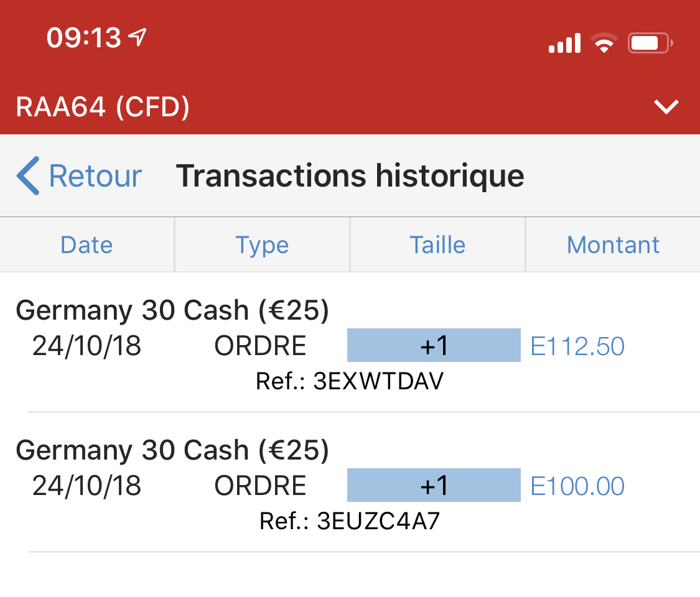Tap the Wi-Fi status icon
This screenshot has width=700, height=597.
click(x=604, y=44)
